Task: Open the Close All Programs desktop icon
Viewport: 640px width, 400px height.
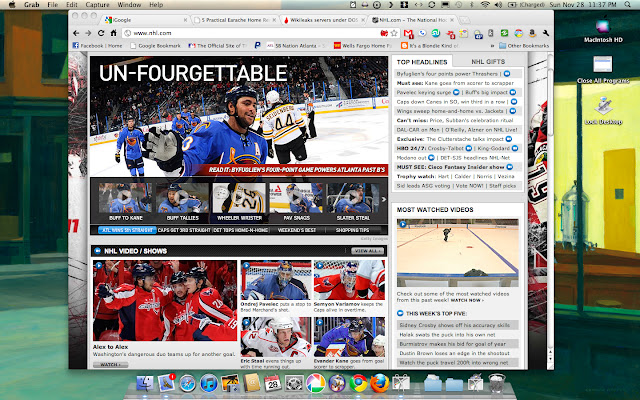Action: point(603,69)
